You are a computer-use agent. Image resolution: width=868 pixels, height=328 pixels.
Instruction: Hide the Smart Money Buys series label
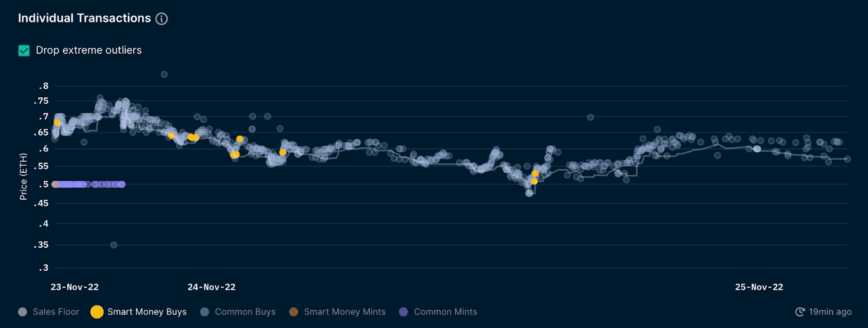[147, 312]
